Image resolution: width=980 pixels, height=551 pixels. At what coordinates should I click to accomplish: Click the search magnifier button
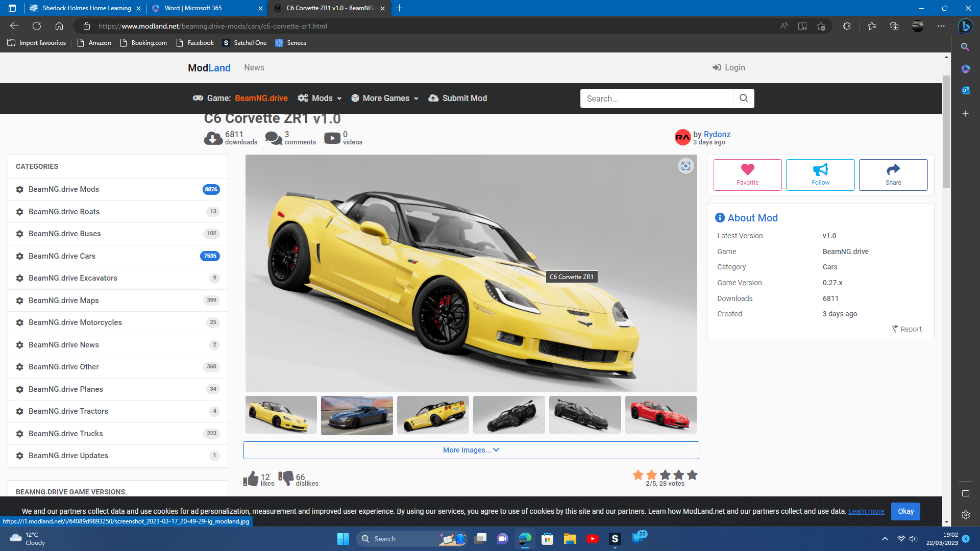tap(744, 98)
